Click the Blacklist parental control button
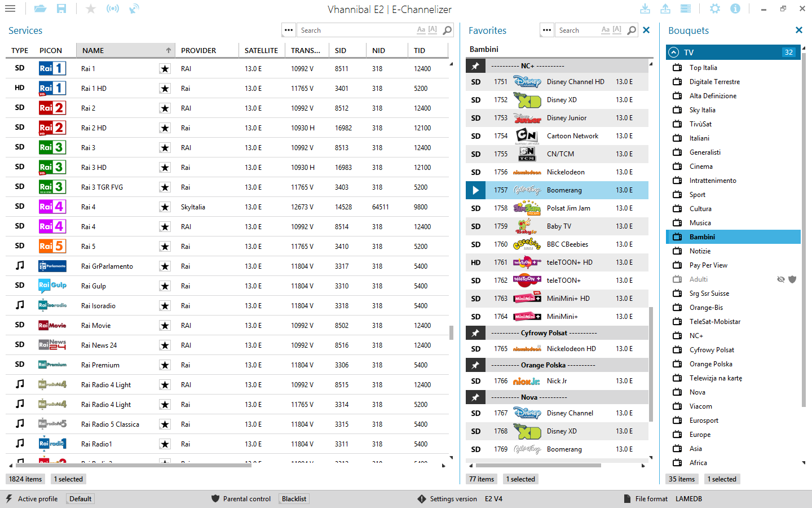Image resolution: width=812 pixels, height=508 pixels. (x=294, y=499)
